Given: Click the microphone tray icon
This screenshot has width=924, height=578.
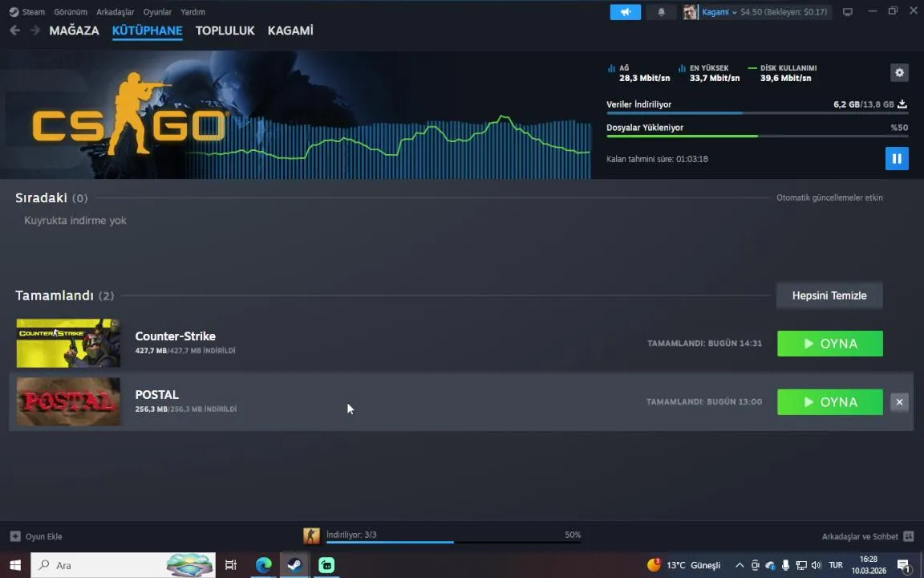Looking at the screenshot, I should coord(785,565).
